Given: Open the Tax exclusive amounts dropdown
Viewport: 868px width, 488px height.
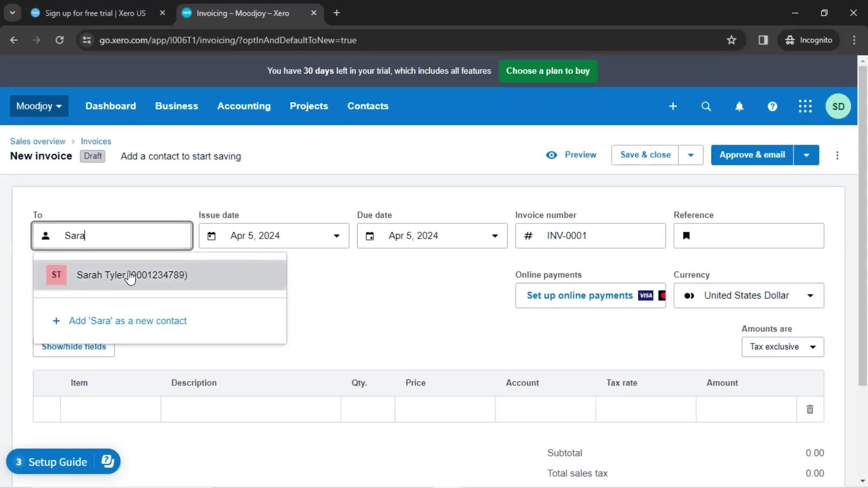Looking at the screenshot, I should pos(783,347).
